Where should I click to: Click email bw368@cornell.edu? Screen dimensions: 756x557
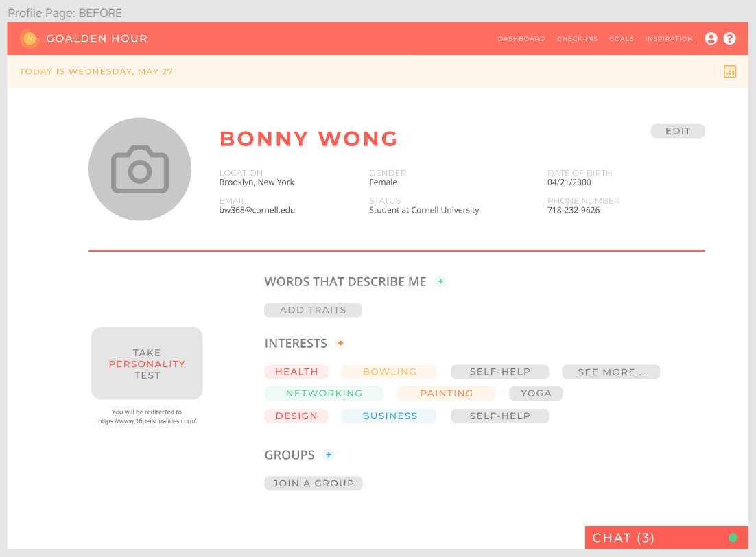point(257,211)
